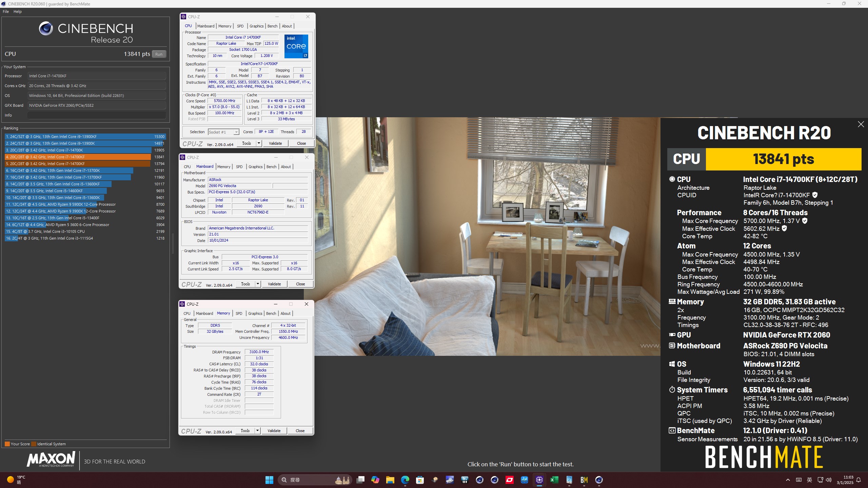868x488 pixels.
Task: Click the Intel Core i7 logo in CPU-Z
Action: click(x=296, y=46)
